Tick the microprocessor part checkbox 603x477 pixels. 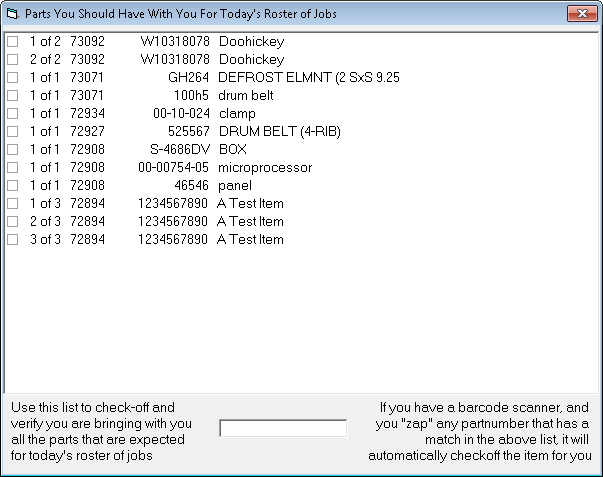point(12,168)
